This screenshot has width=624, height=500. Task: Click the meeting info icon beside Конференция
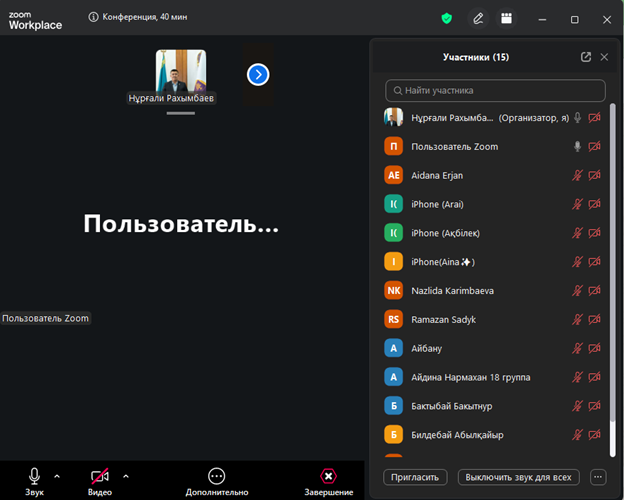coord(93,17)
